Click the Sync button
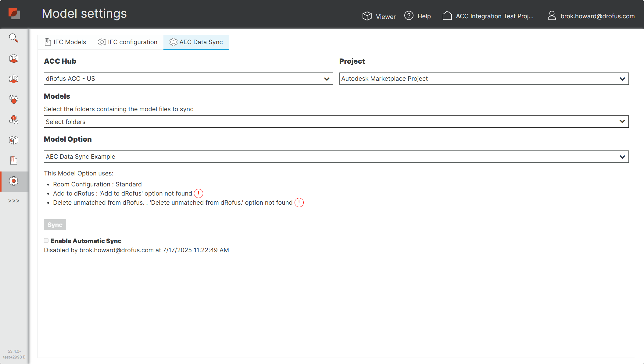Screen dimensions: 644x364 click(55, 225)
